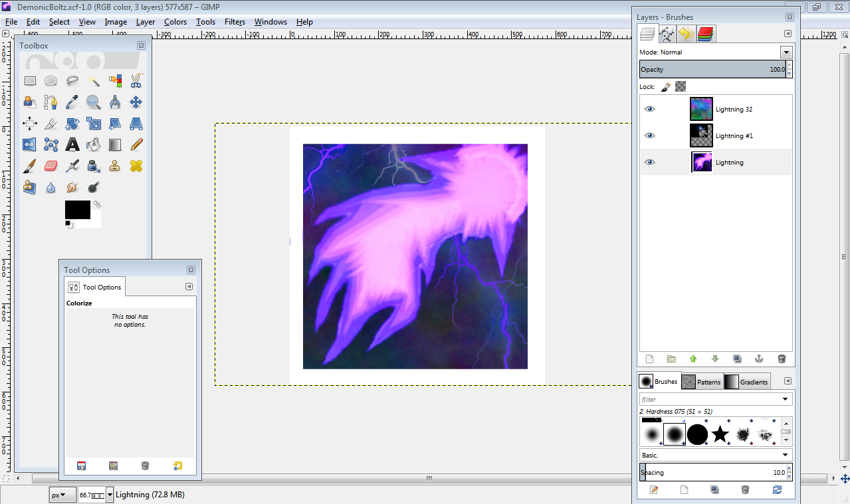This screenshot has height=504, width=850.
Task: Open Brushes dock tab configuration menu arrow
Action: coord(788,381)
